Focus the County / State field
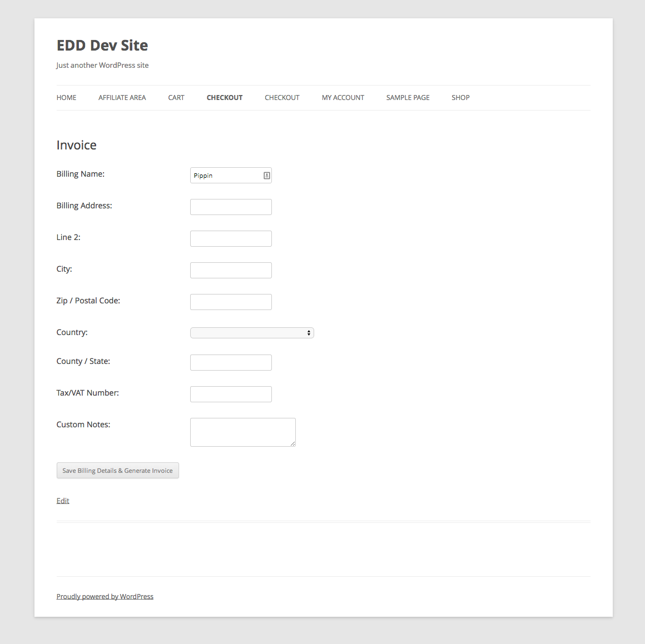This screenshot has width=645, height=644. [x=231, y=362]
